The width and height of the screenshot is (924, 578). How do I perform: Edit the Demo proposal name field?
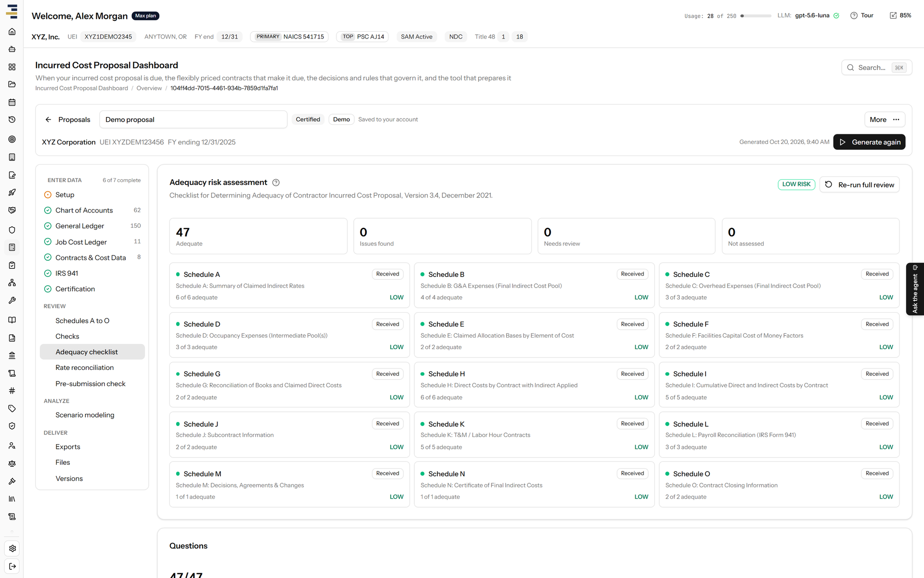click(x=193, y=119)
